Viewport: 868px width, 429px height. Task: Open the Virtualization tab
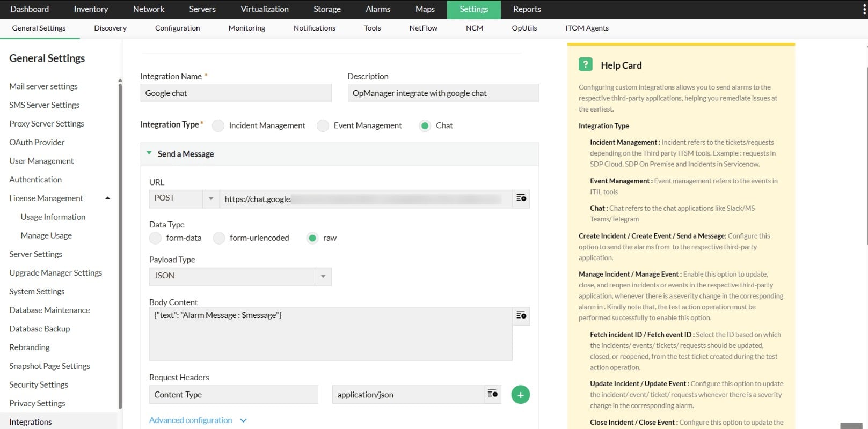[265, 9]
